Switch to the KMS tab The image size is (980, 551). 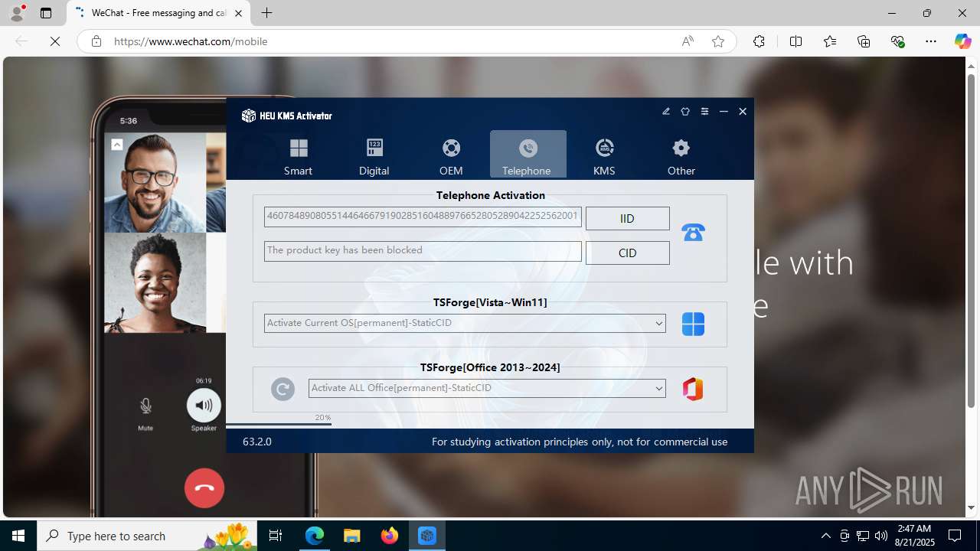[604, 155]
